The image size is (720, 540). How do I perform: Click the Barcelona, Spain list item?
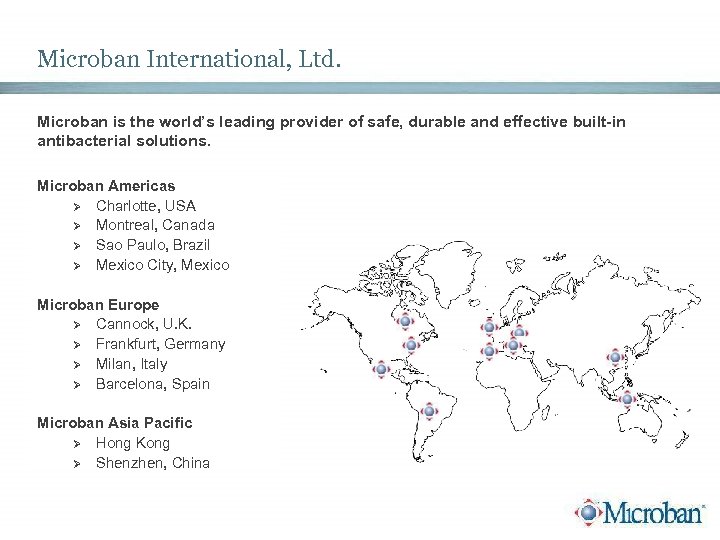click(x=153, y=384)
